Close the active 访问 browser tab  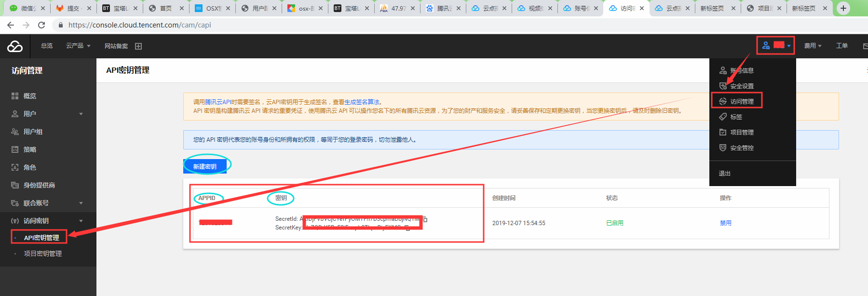point(642,8)
